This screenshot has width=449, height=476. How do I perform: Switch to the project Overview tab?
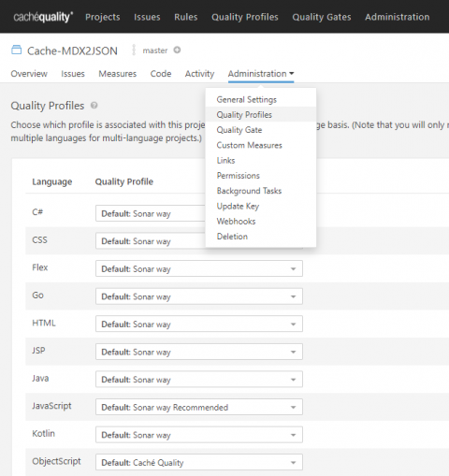point(29,74)
